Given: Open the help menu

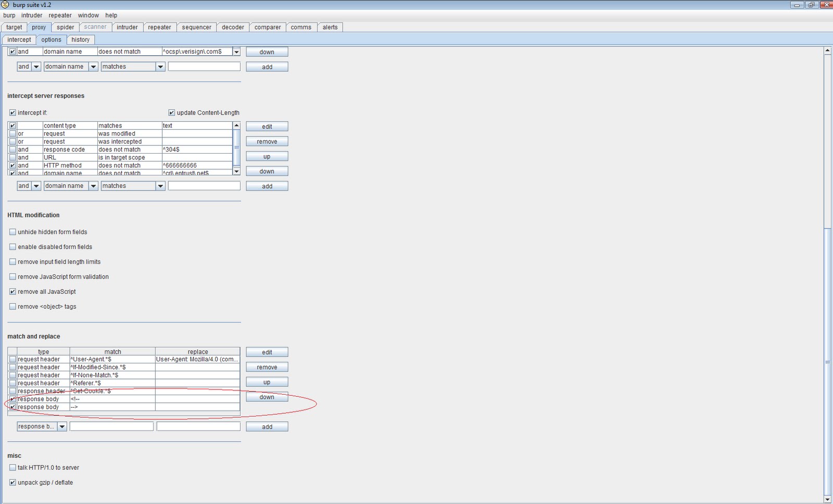Looking at the screenshot, I should tap(111, 15).
